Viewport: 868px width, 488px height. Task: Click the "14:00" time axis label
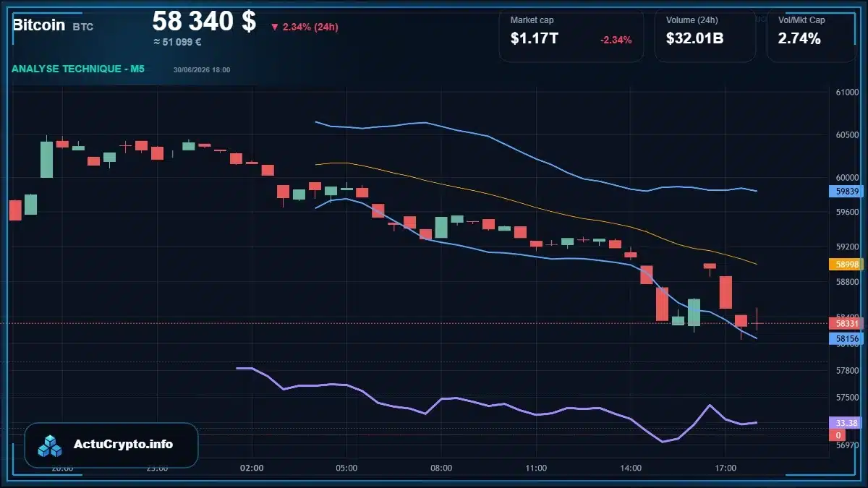[x=631, y=468]
